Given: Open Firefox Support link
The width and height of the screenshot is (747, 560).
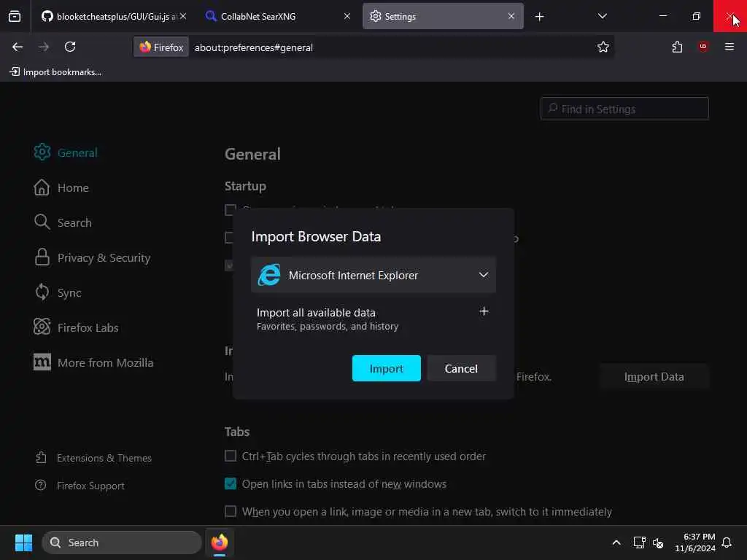Looking at the screenshot, I should (80, 485).
